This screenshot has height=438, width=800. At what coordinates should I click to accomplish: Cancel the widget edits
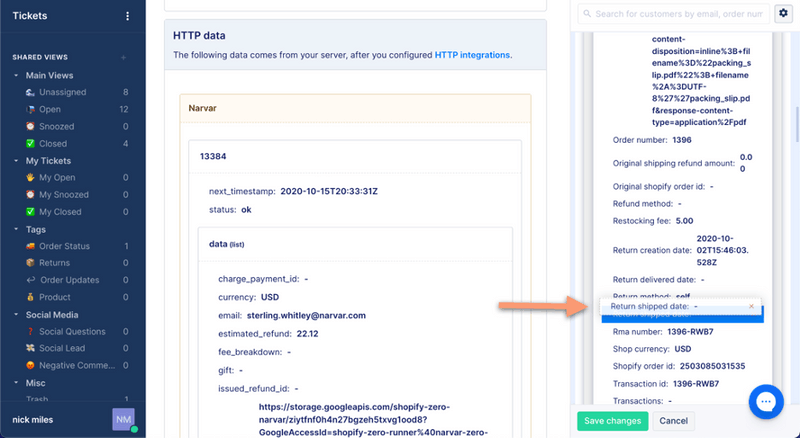673,421
